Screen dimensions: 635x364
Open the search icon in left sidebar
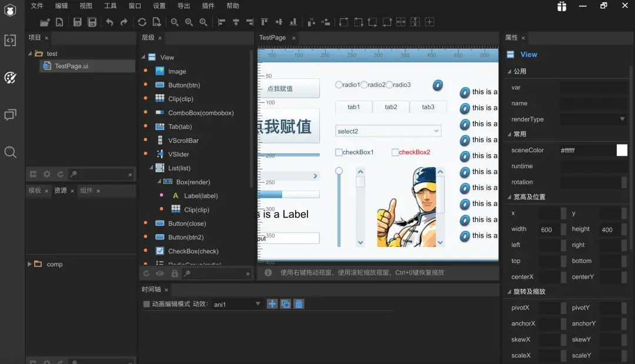click(x=10, y=152)
